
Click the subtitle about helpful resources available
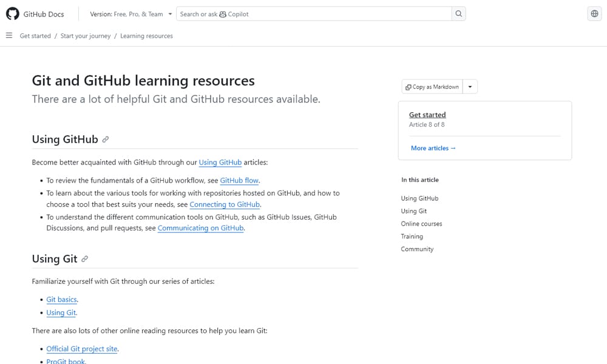pyautogui.click(x=176, y=99)
